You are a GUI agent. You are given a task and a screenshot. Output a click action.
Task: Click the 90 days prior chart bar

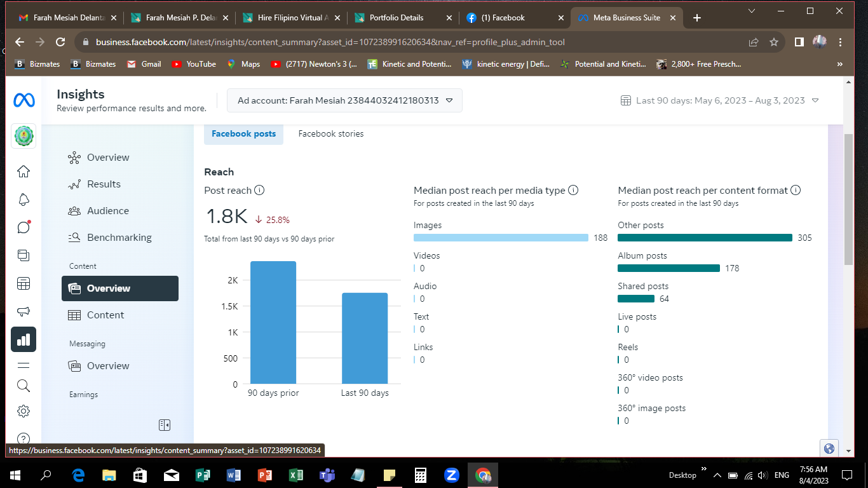coord(273,323)
